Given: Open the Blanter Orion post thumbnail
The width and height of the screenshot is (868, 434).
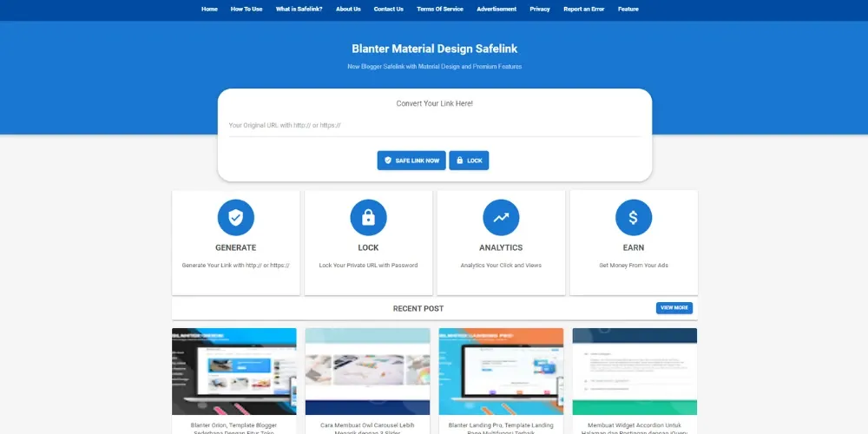Looking at the screenshot, I should [x=234, y=372].
